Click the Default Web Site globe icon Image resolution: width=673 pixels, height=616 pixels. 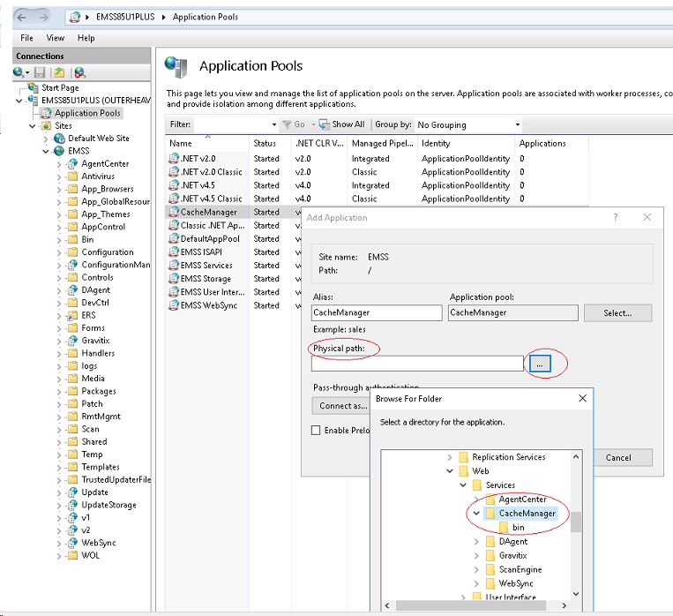pyautogui.click(x=59, y=139)
